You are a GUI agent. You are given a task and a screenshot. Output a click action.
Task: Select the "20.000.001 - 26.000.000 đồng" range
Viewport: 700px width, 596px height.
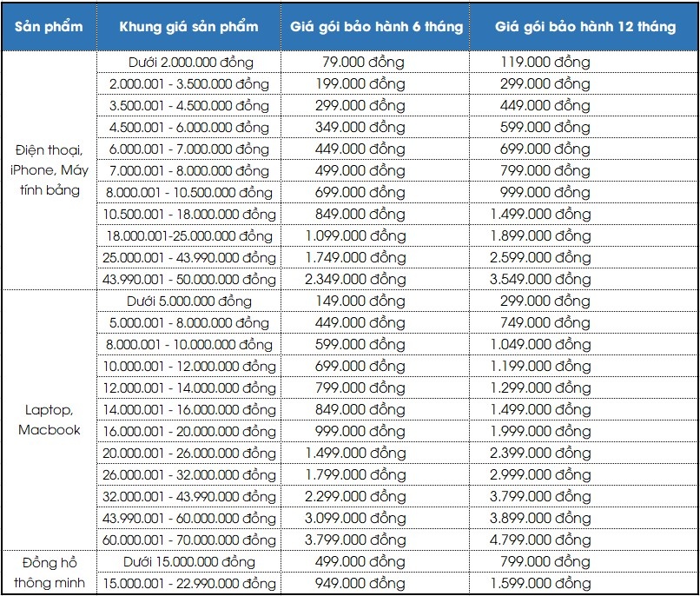(x=188, y=453)
